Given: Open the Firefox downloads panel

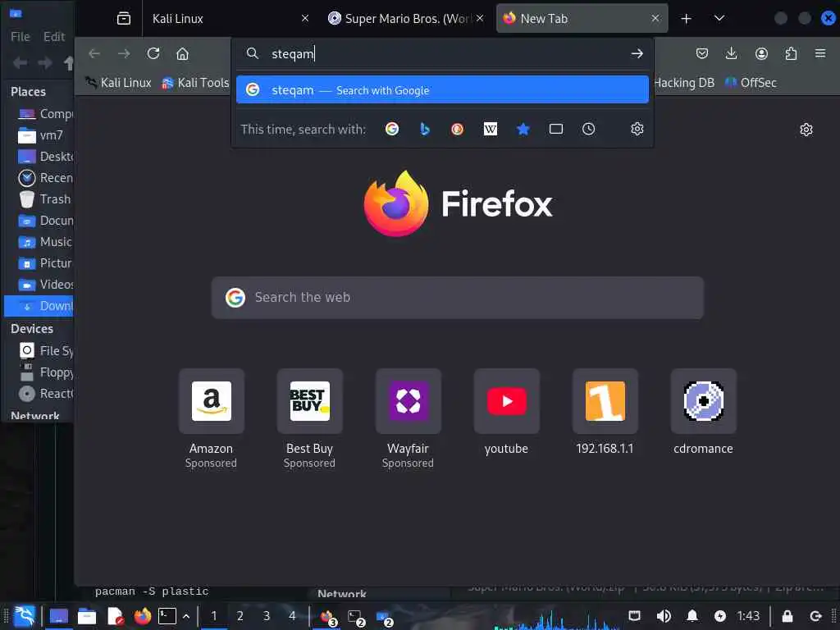Looking at the screenshot, I should coord(731,53).
